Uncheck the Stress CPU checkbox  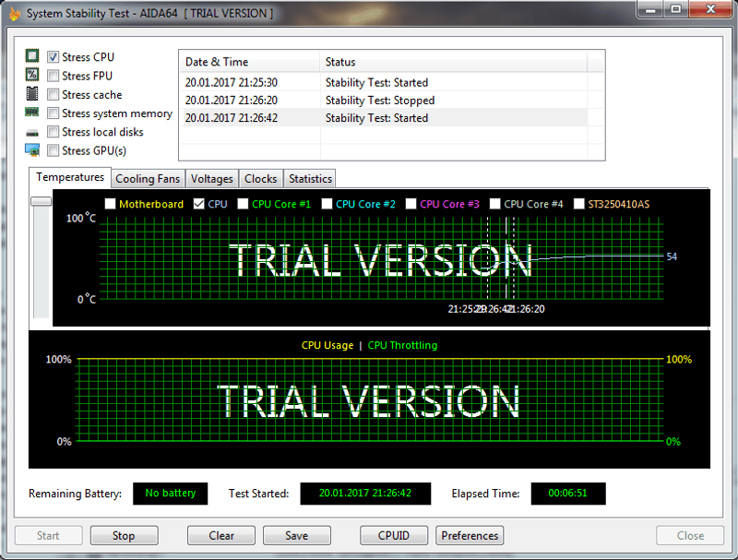coord(54,57)
